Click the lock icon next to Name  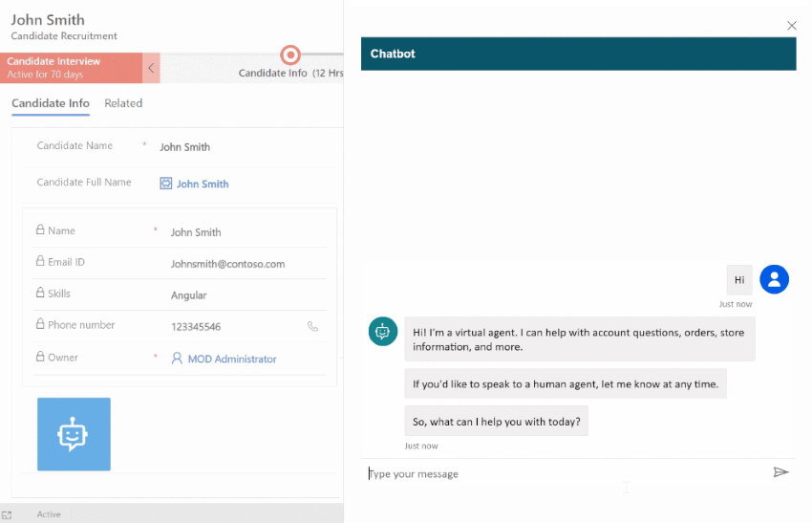[x=40, y=229]
